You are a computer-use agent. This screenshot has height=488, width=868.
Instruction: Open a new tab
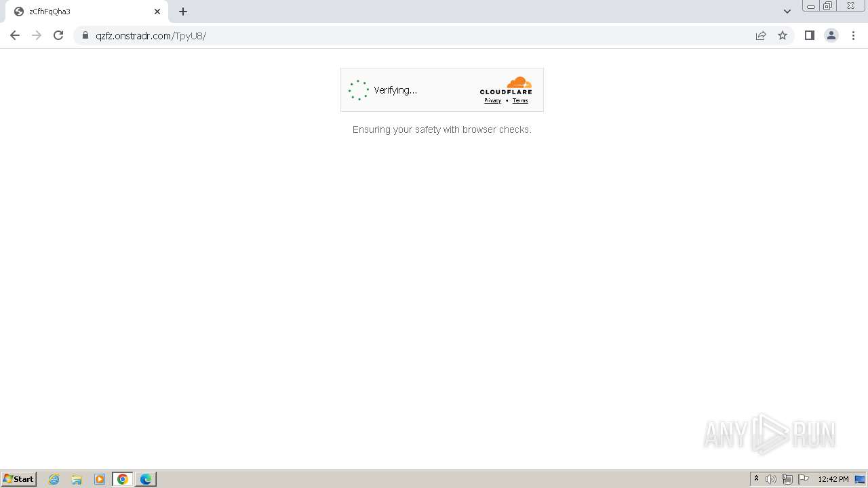coord(183,12)
